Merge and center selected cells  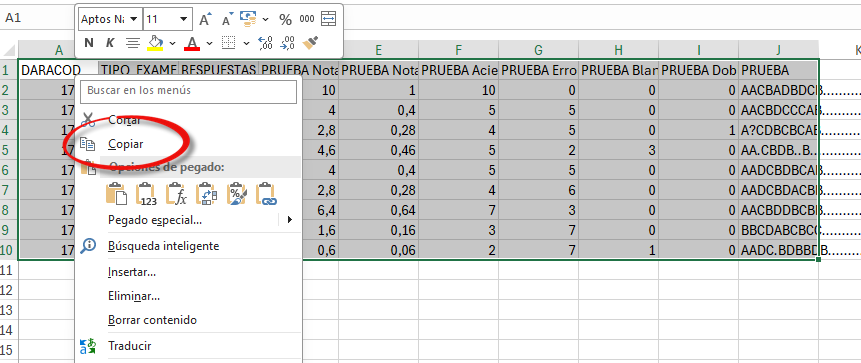(328, 19)
